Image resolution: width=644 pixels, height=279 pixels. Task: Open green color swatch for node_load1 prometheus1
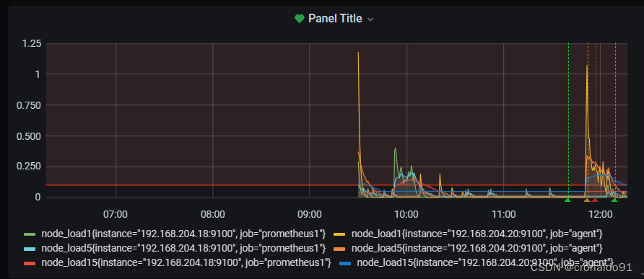[x=30, y=234]
